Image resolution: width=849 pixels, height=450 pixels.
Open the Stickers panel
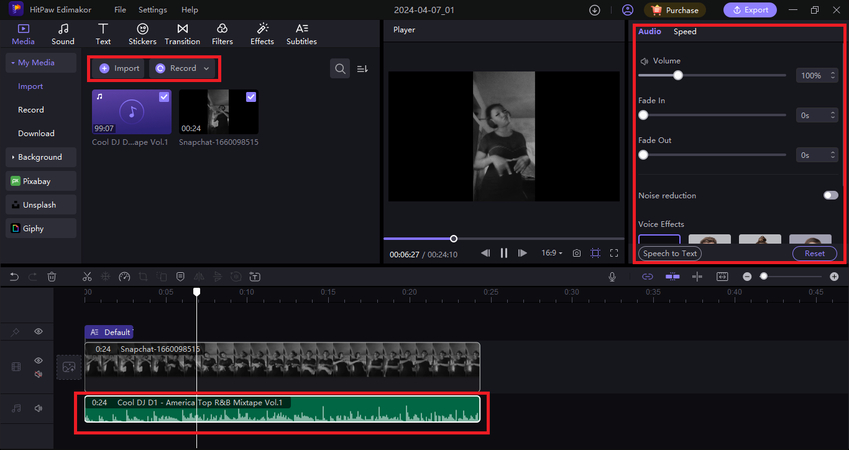[143, 33]
